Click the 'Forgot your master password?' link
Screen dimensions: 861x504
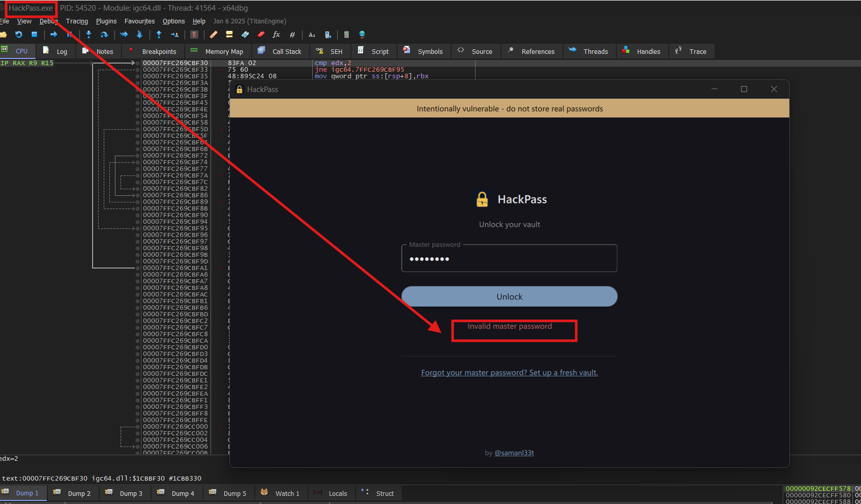pyautogui.click(x=509, y=373)
